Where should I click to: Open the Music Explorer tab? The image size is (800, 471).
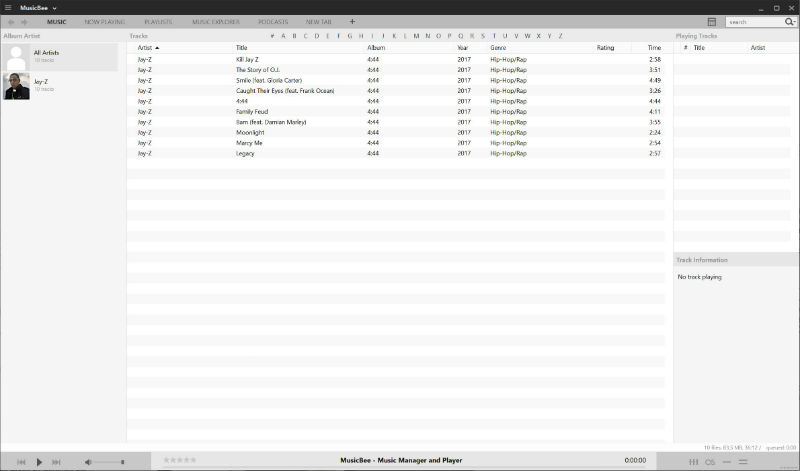(216, 22)
